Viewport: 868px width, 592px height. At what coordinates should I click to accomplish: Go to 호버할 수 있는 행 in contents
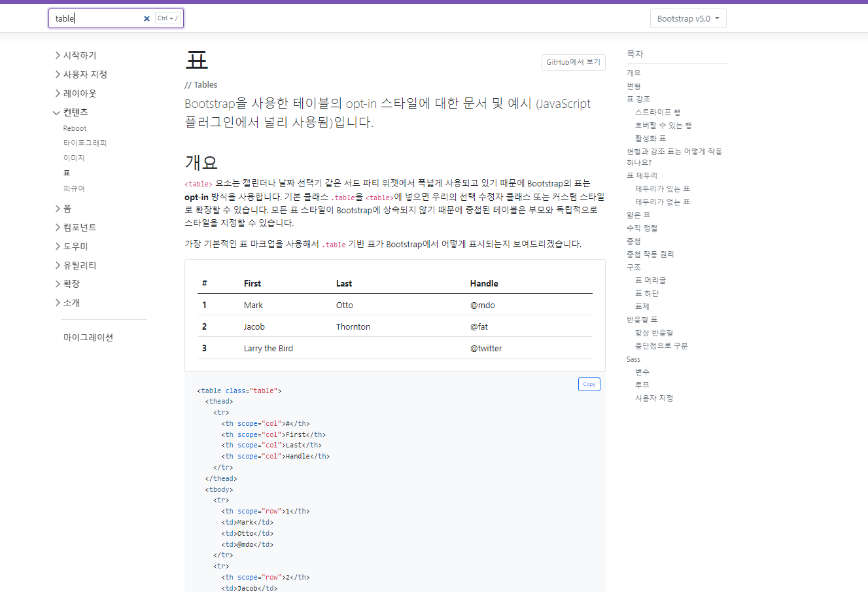(663, 126)
